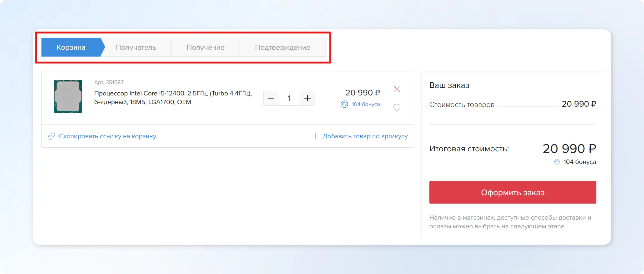
Task: Click the chain-link icon beside cart link
Action: point(52,136)
